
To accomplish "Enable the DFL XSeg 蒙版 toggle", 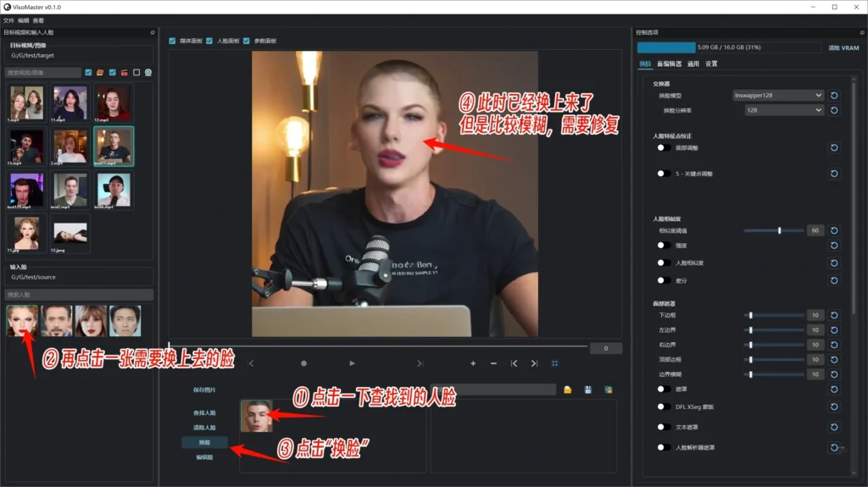I will click(665, 407).
